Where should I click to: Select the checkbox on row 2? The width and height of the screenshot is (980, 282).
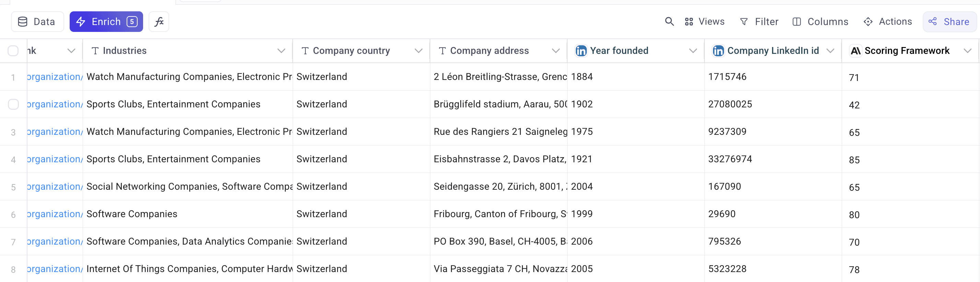13,104
